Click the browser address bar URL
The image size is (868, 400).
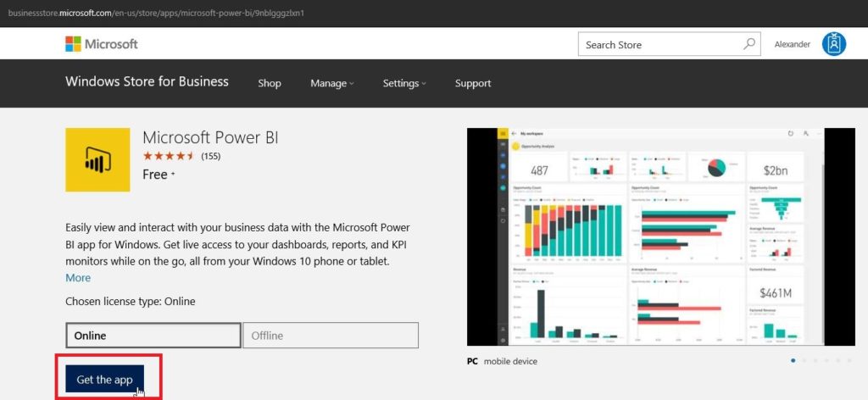156,13
